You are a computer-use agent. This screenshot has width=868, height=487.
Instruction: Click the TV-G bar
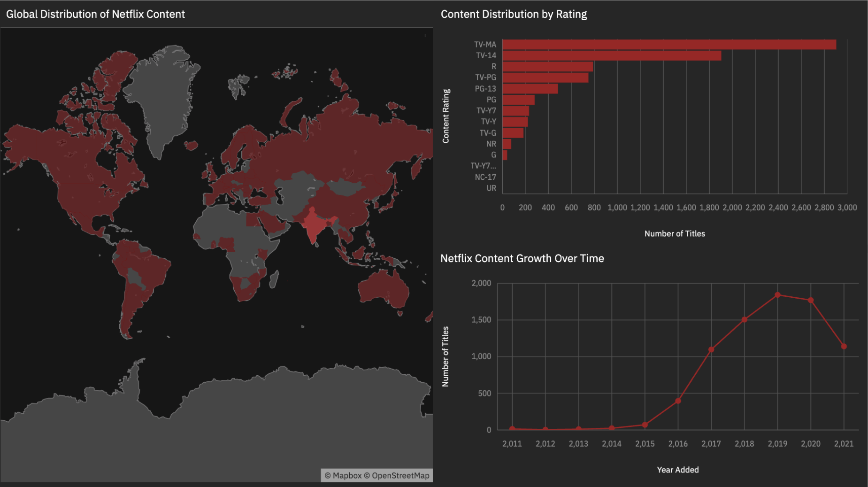coord(513,133)
